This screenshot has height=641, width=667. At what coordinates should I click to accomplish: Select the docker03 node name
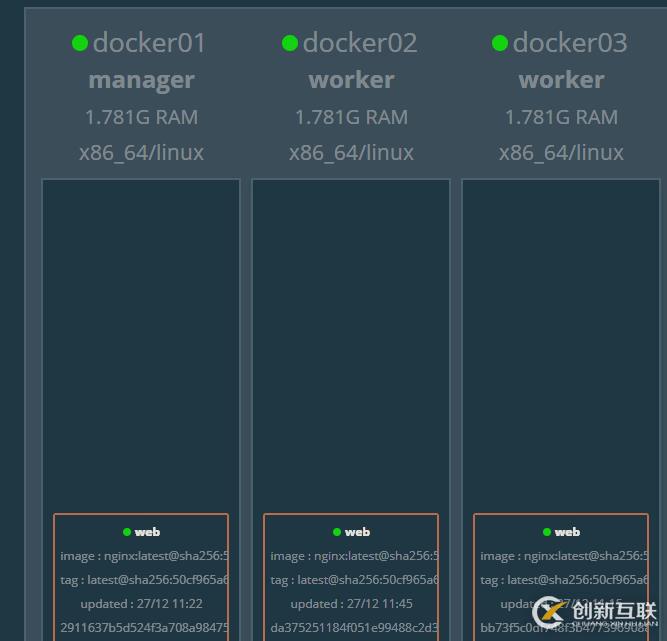(x=569, y=43)
